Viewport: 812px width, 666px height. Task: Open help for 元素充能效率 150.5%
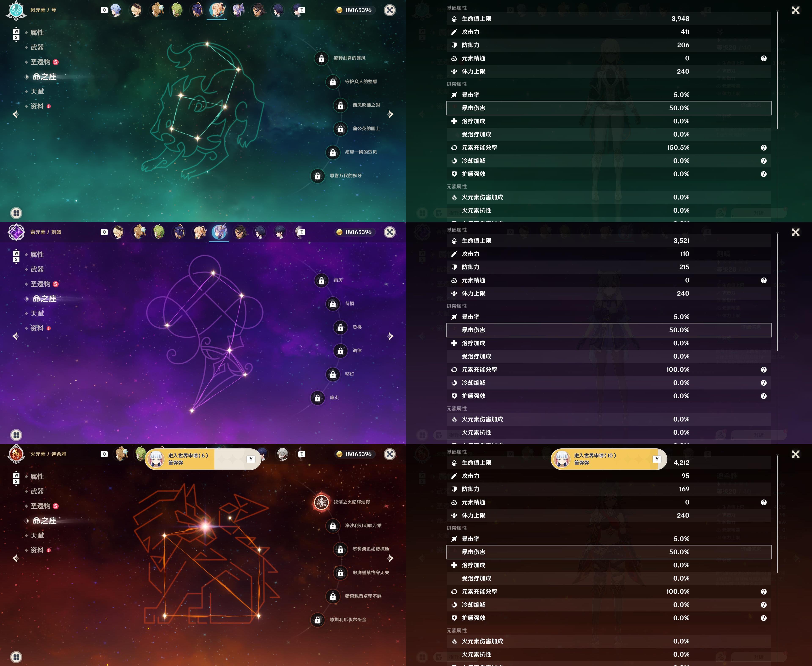764,148
